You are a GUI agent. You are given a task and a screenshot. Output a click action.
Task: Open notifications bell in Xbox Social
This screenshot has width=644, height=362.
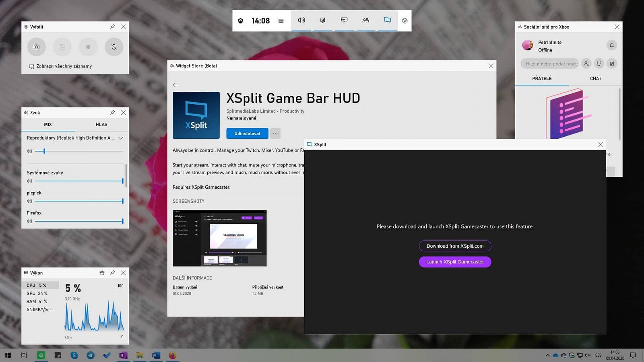pos(612,45)
